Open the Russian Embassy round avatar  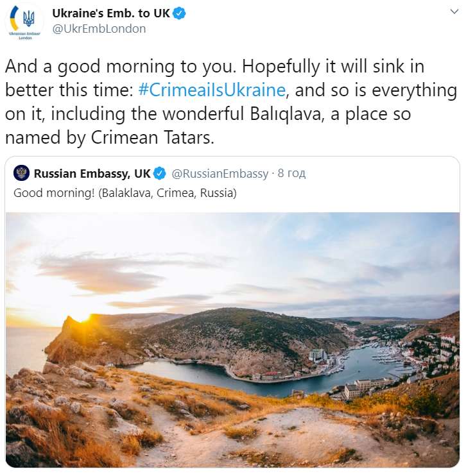[21, 173]
